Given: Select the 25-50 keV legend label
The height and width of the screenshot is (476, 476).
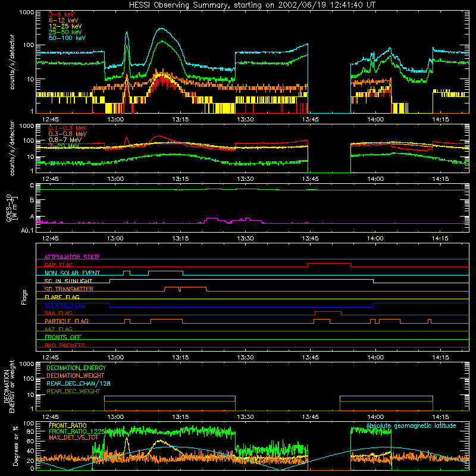Looking at the screenshot, I should (65, 32).
